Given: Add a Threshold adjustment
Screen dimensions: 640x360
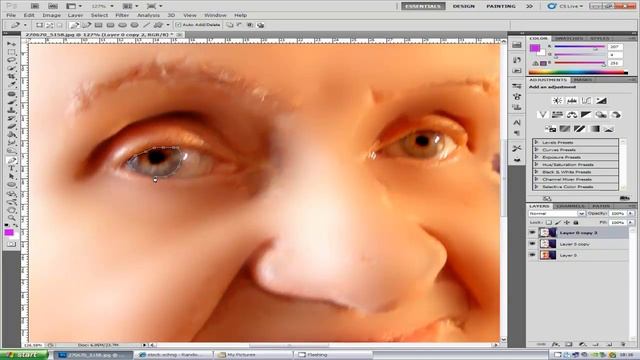Looking at the screenshot, I should (x=579, y=129).
